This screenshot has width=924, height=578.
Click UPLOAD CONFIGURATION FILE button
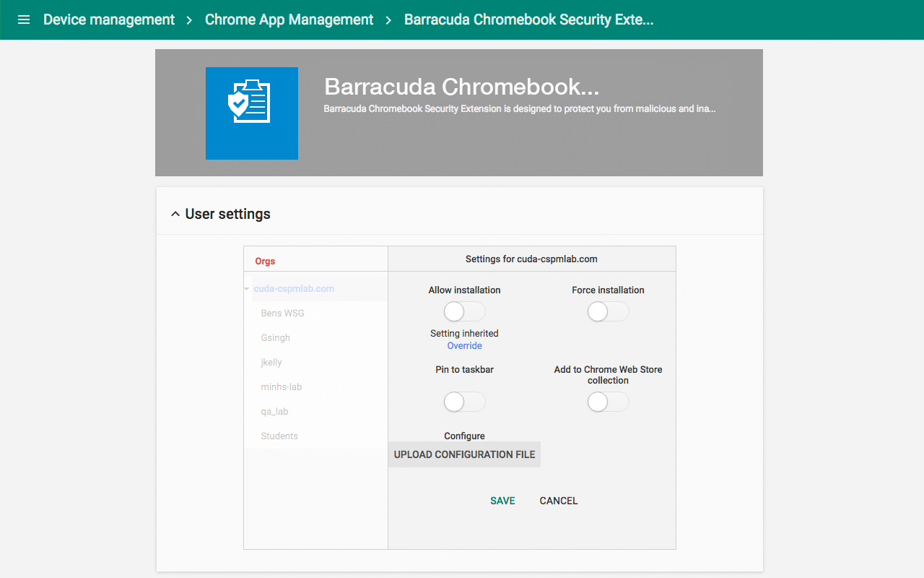[464, 454]
